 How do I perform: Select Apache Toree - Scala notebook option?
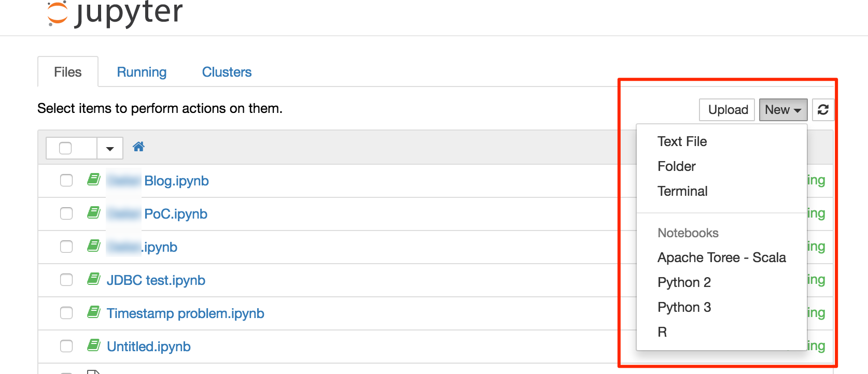(721, 257)
